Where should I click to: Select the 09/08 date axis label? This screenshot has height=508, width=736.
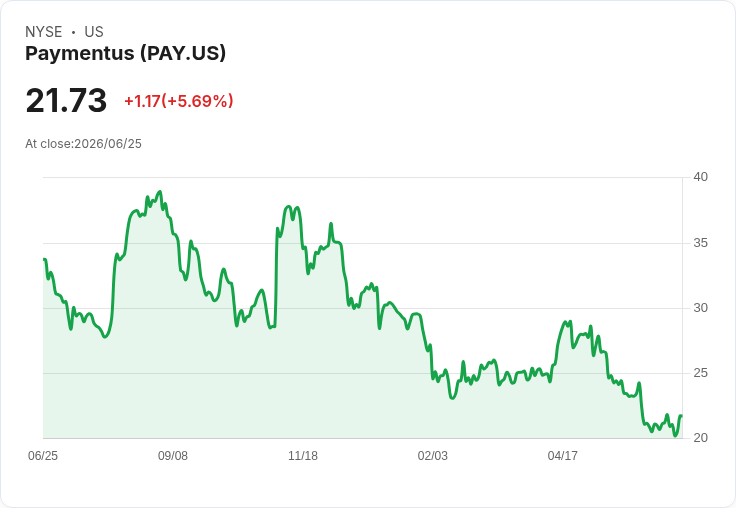pyautogui.click(x=173, y=455)
